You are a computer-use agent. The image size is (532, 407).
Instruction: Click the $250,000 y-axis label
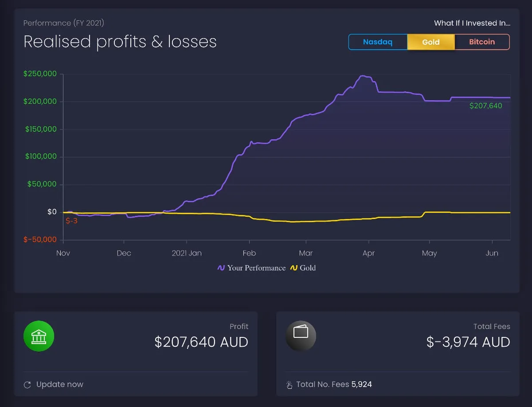40,74
